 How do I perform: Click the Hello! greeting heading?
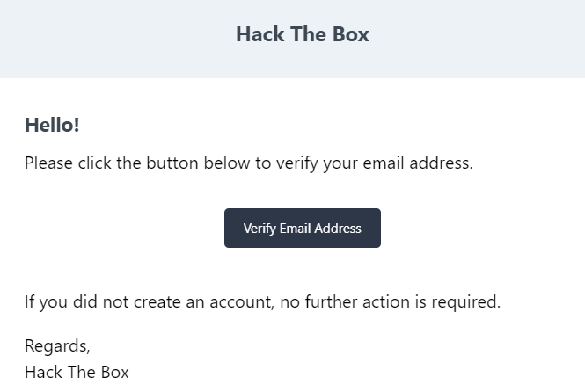coord(52,125)
